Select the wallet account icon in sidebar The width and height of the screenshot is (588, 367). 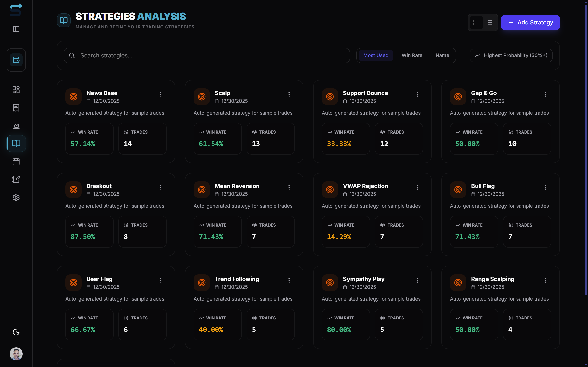pos(16,60)
